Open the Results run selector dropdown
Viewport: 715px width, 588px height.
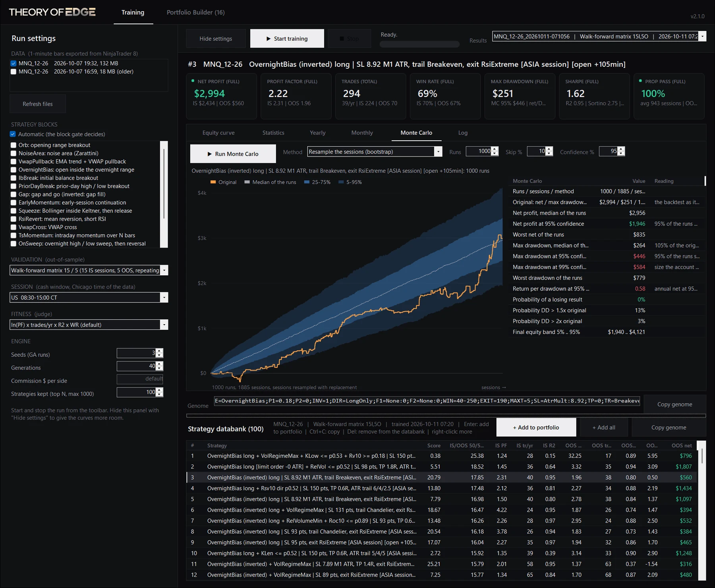pos(702,36)
